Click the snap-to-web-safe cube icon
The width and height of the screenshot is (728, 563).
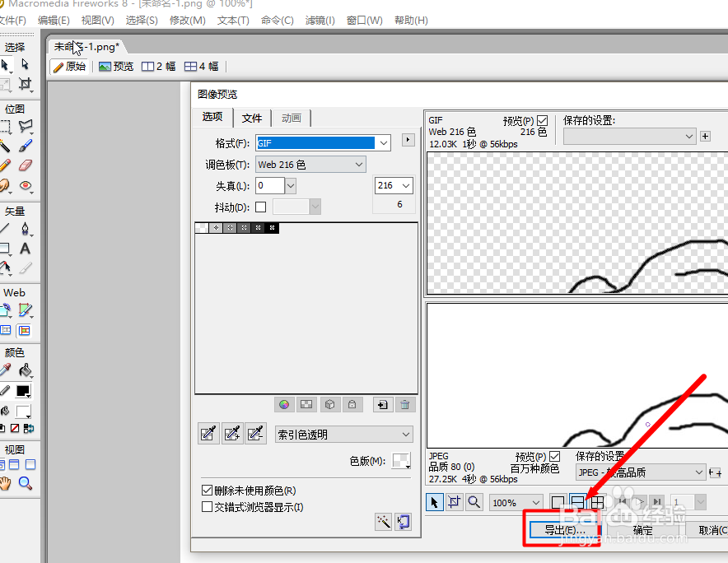[x=329, y=404]
